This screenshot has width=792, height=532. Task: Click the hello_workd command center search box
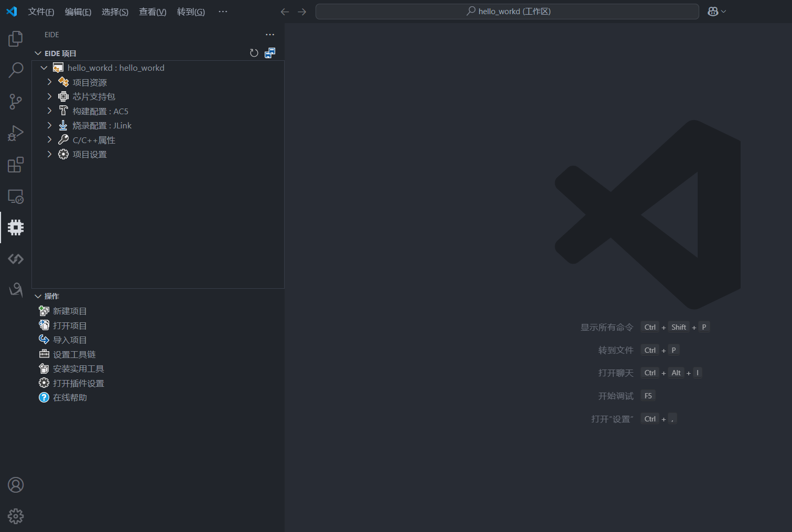tap(507, 12)
